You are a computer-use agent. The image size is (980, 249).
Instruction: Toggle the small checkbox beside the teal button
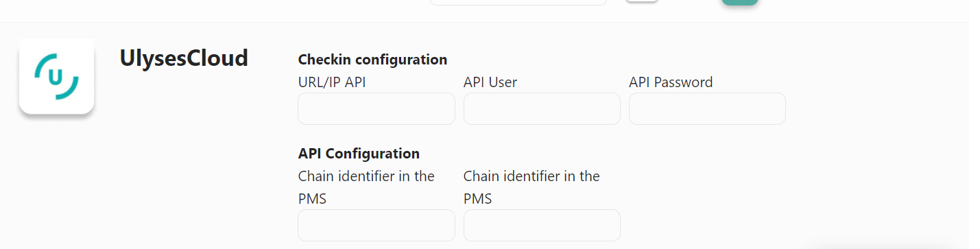point(642,1)
